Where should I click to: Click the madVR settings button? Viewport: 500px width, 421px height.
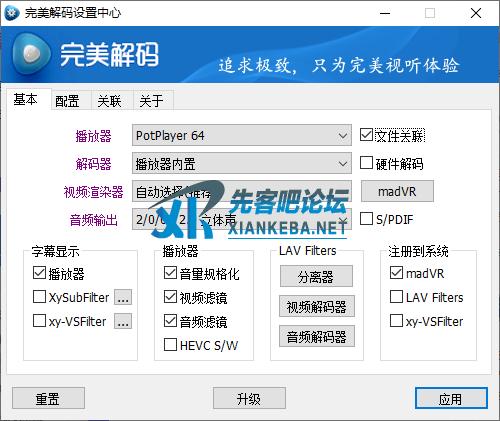pyautogui.click(x=397, y=191)
